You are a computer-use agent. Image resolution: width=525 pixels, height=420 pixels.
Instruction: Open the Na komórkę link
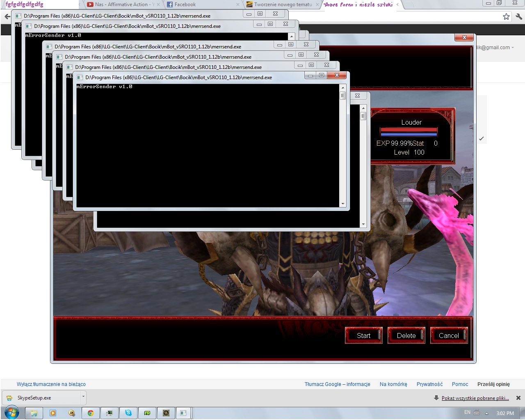pyautogui.click(x=393, y=384)
